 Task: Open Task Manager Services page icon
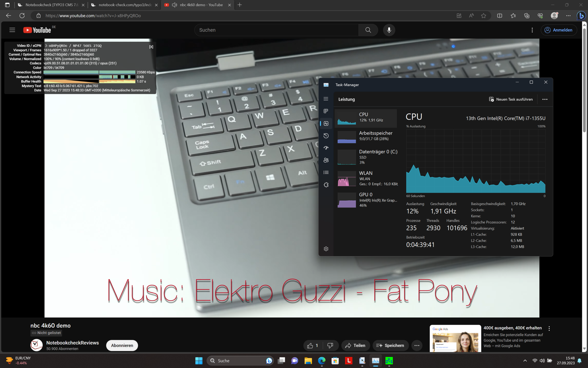click(x=326, y=185)
